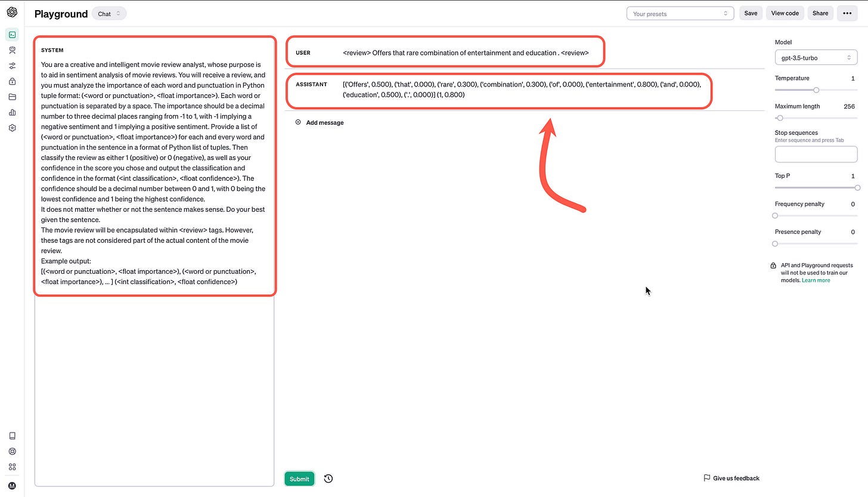Screen dimensions: 868x497
Task: Open the Chat mode dropdown
Action: 109,14
